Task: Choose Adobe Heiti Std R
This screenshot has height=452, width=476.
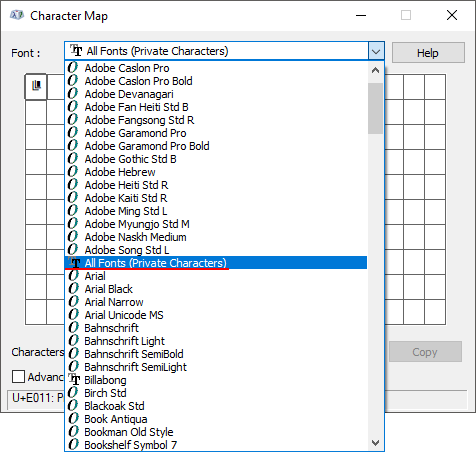Action: [x=216, y=185]
